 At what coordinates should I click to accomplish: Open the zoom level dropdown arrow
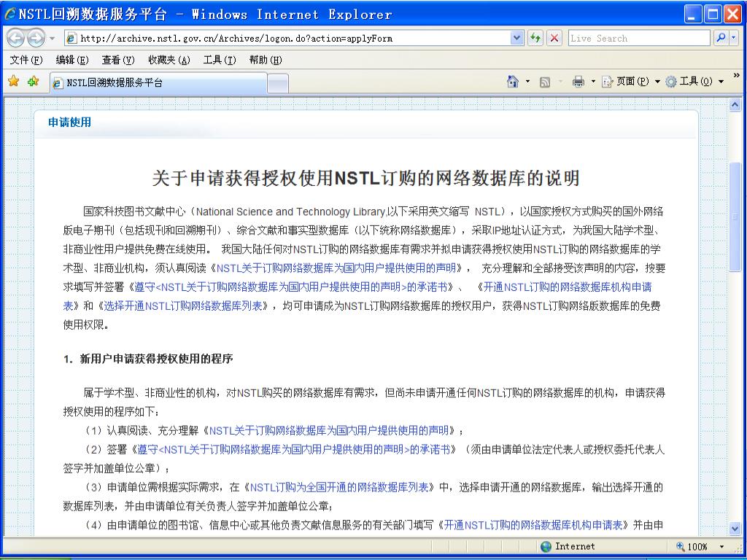coord(721,547)
